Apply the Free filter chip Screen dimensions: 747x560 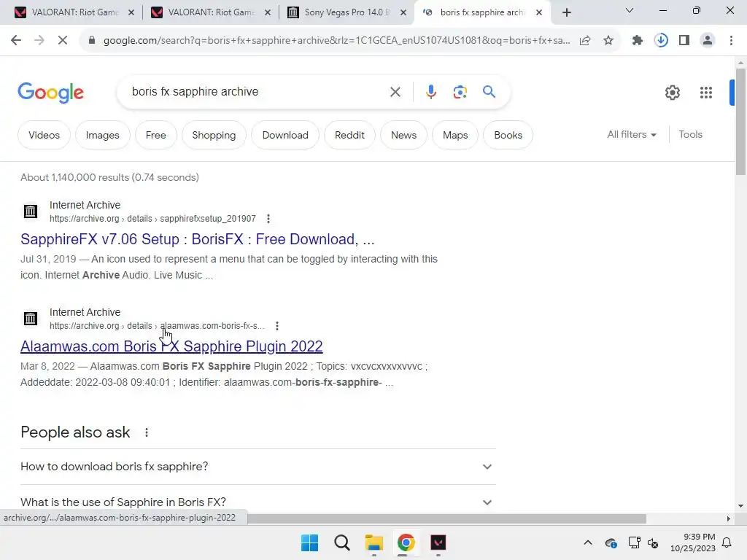tap(156, 135)
